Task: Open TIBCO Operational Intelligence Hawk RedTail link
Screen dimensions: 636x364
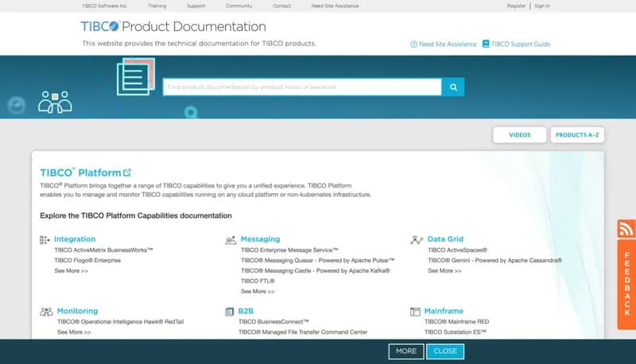Action: 121,322
